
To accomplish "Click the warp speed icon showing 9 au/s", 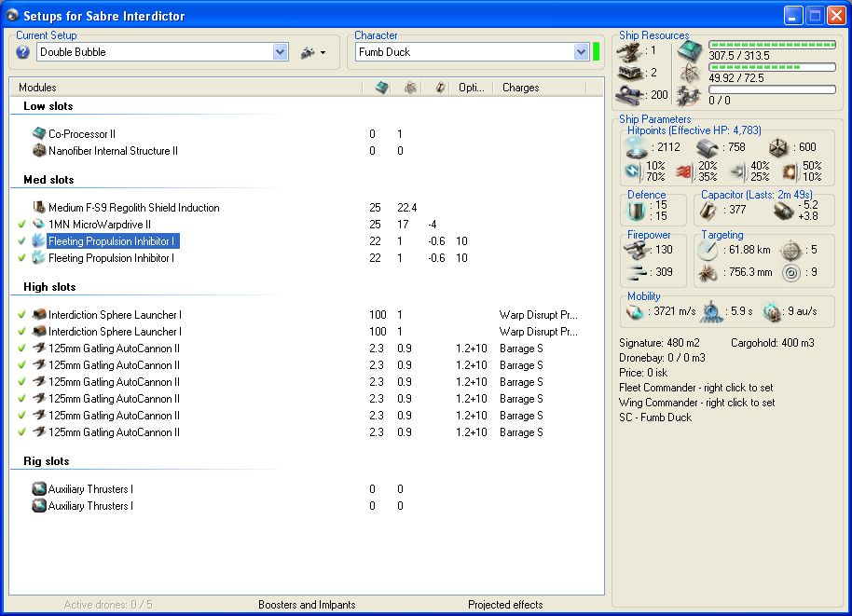I will [772, 312].
